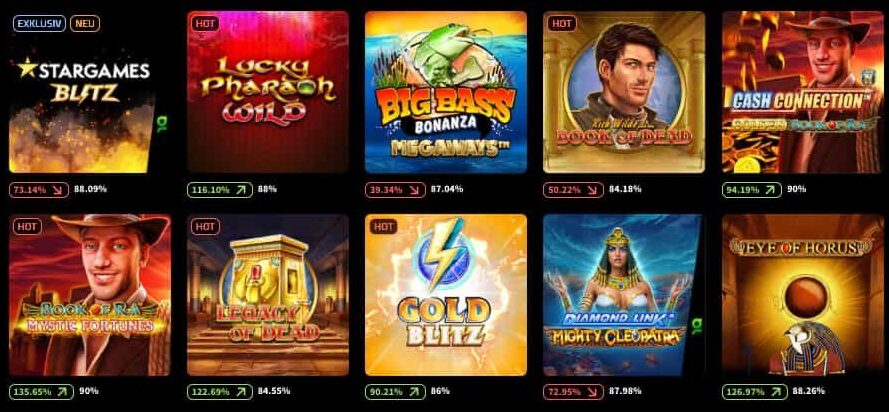Open Cash Connection Golden Book of Ra
The height and width of the screenshot is (412, 889).
click(802, 92)
